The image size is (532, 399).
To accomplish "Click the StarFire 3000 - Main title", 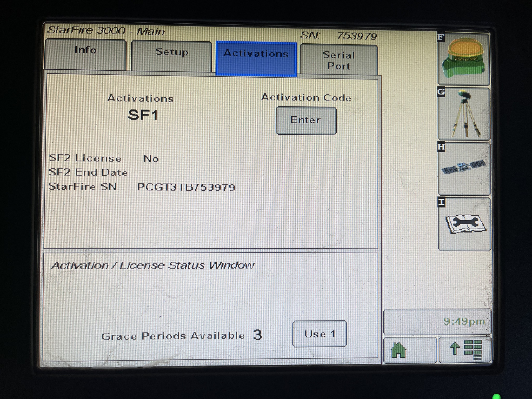I will click(x=106, y=31).
